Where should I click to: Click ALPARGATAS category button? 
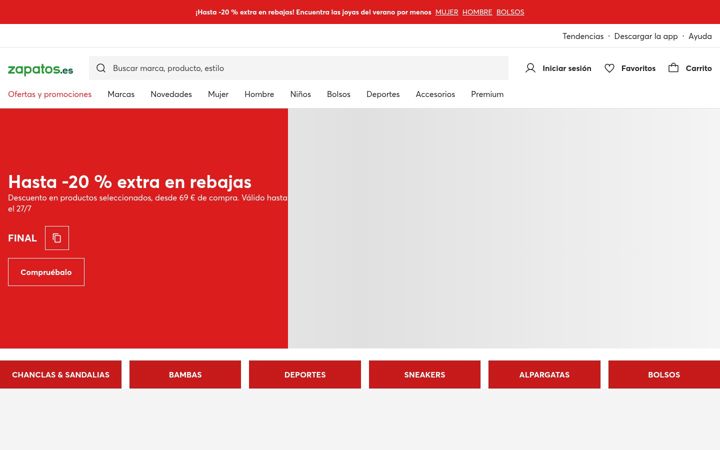pyautogui.click(x=544, y=375)
